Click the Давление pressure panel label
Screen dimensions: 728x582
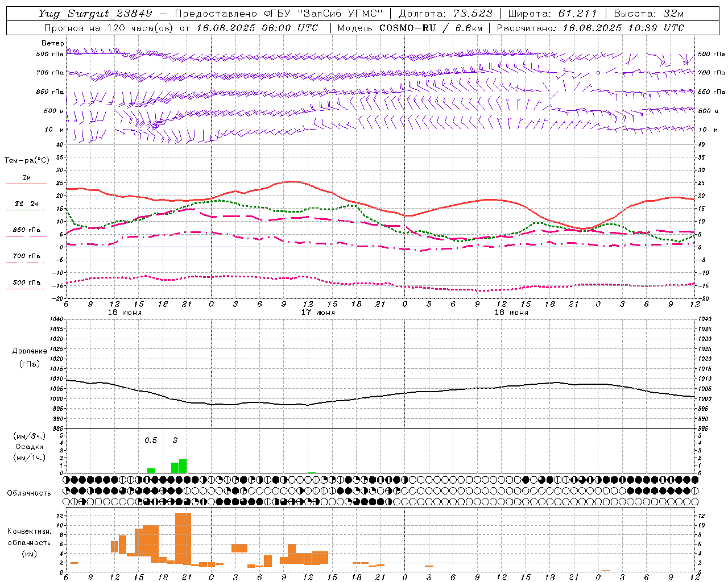30,351
